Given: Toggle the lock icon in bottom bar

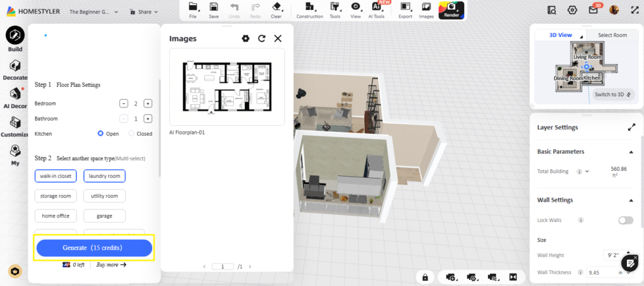Looking at the screenshot, I should [425, 278].
